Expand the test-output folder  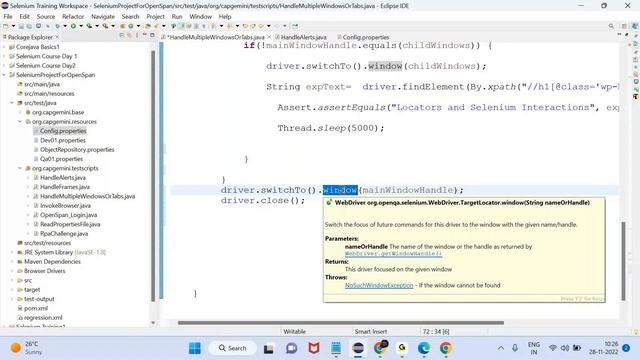tap(12, 299)
